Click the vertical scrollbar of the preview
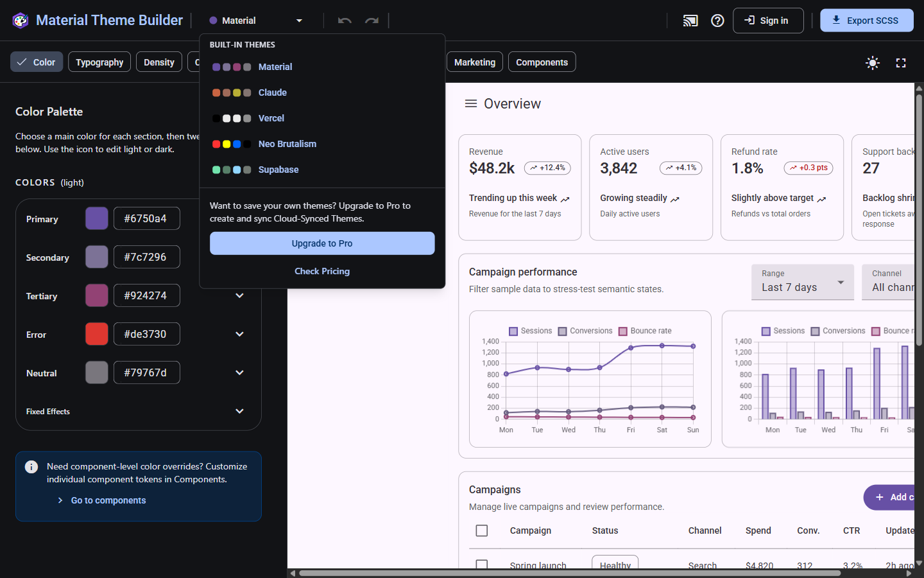The width and height of the screenshot is (924, 578). (919, 222)
